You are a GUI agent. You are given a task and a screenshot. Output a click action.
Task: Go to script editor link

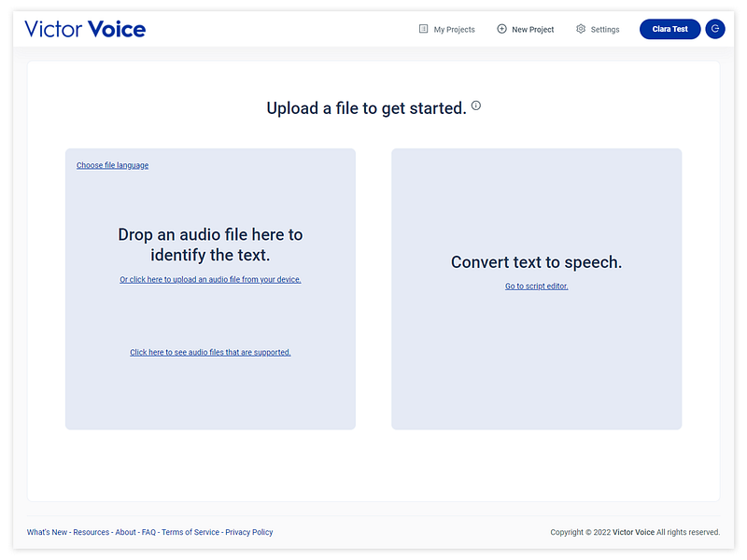click(536, 287)
